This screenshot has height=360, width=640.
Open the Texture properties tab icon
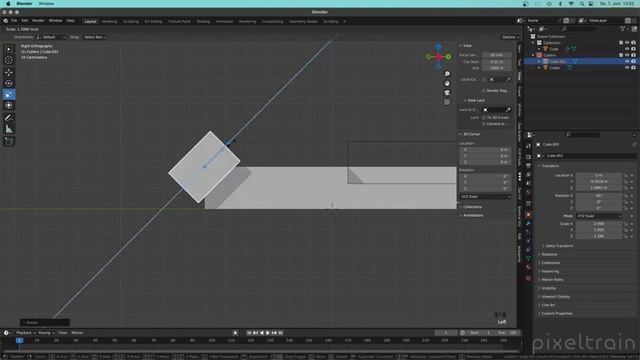click(x=528, y=278)
